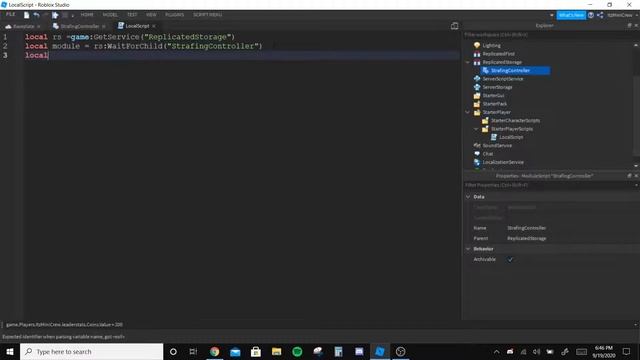Image resolution: width=640 pixels, height=360 pixels.
Task: Click the blue publish icon in quick access bar
Action: (x=55, y=15)
